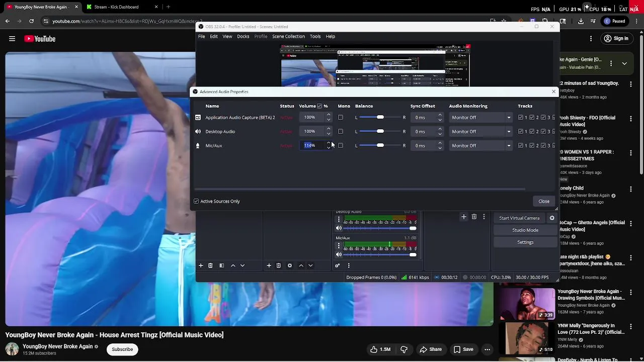Open Audio Monitoring dropdown for Desktop Audio
Image resolution: width=644 pixels, height=362 pixels.
pos(481,132)
